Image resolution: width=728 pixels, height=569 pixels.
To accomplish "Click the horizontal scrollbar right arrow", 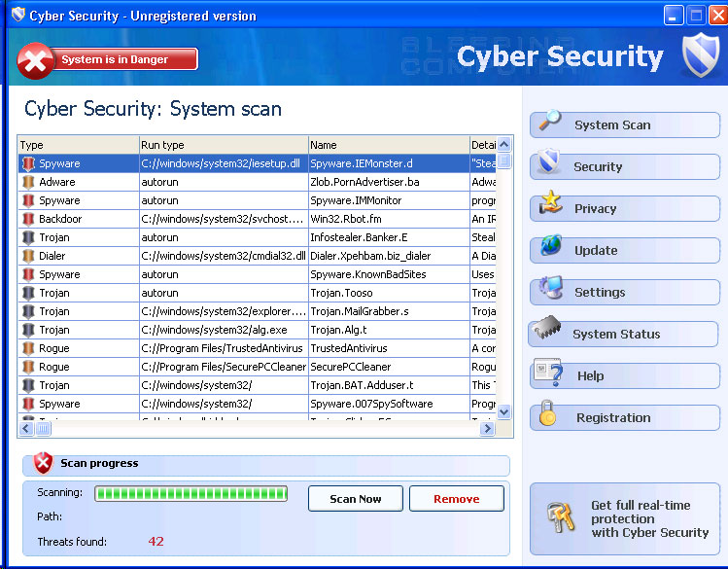I will (487, 428).
